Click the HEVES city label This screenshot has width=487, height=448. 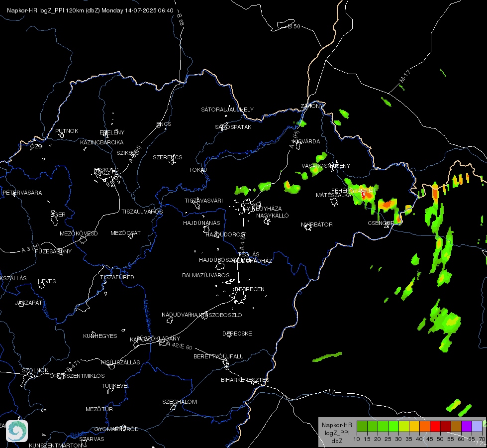[x=47, y=281]
